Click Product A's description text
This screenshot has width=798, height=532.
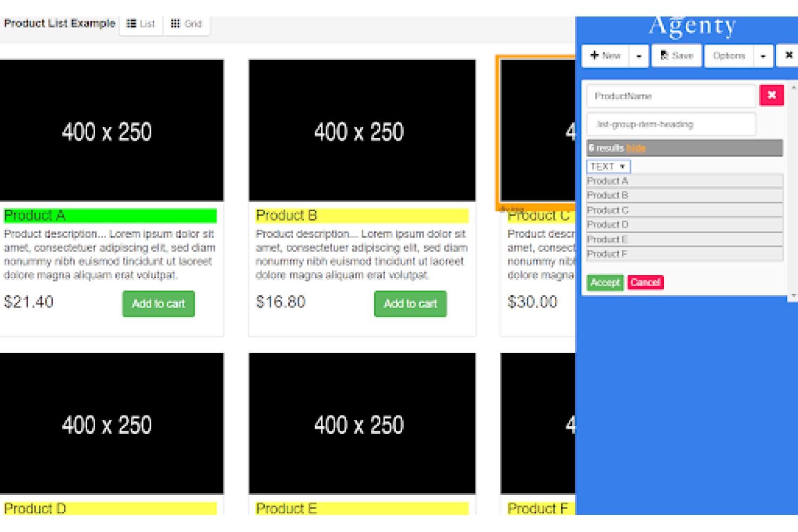[x=110, y=254]
